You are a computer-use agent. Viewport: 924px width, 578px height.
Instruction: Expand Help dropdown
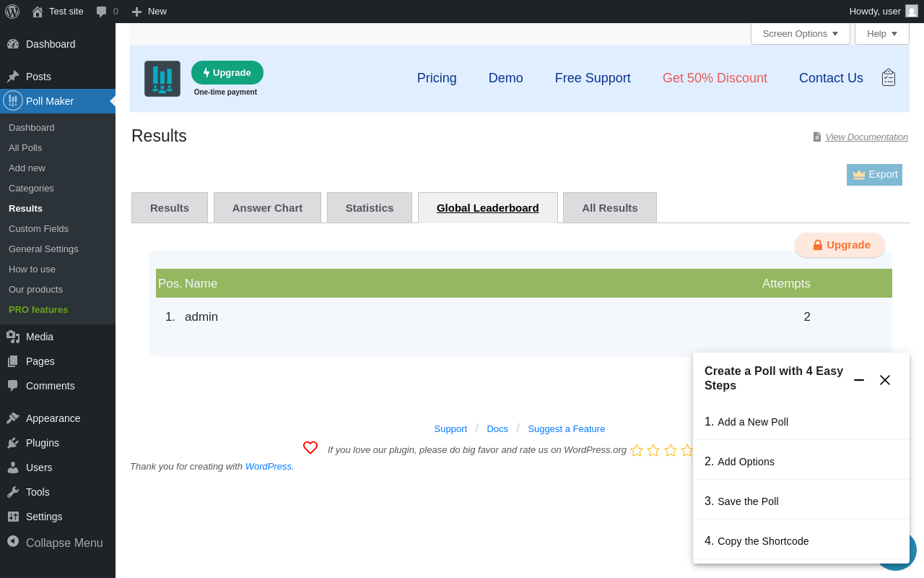882,34
